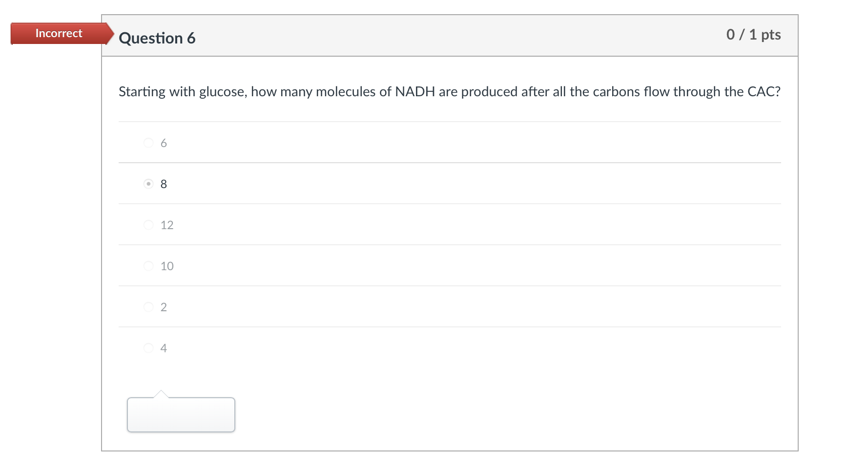
Task: Click the selected answer option 8
Action: point(164,184)
